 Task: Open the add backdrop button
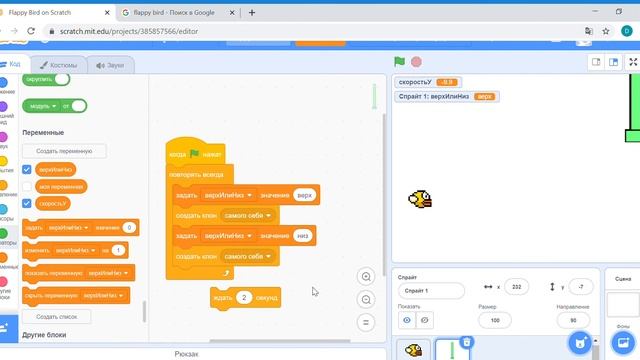(623, 342)
